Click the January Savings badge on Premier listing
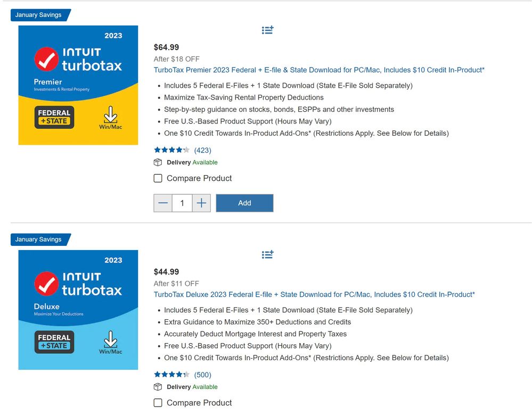Viewport: 532px width, 415px height. point(37,15)
